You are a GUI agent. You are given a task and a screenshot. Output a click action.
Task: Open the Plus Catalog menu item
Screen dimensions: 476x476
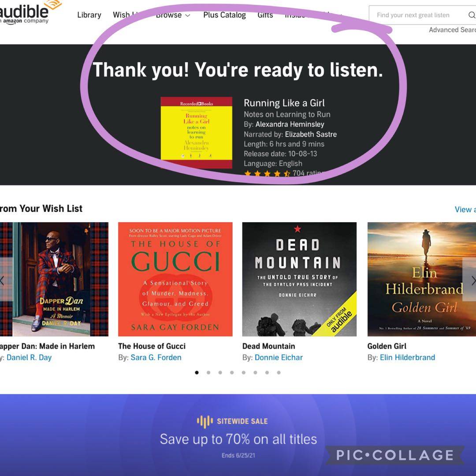224,15
